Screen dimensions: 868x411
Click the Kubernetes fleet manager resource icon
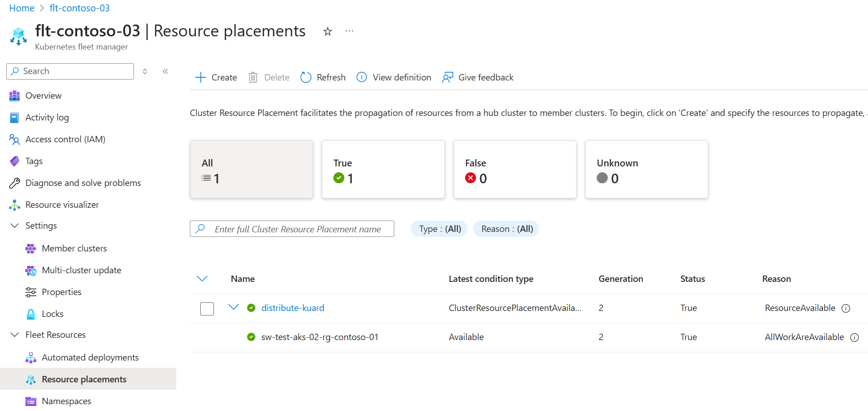point(19,36)
